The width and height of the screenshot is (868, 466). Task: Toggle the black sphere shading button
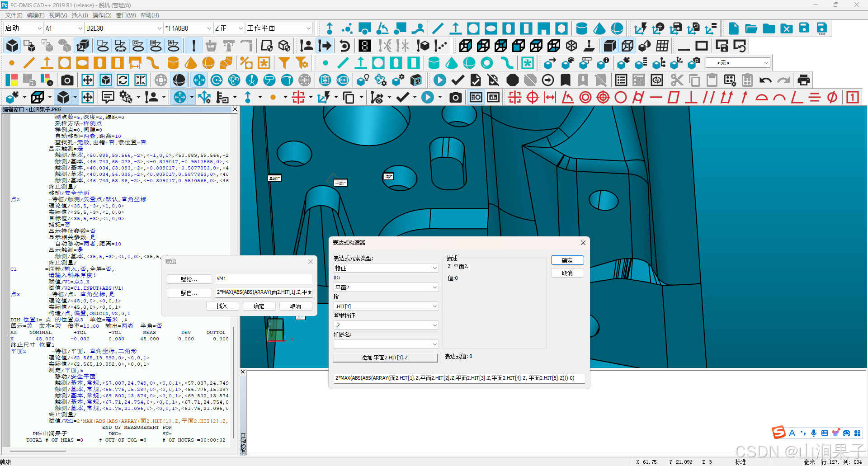[x=179, y=80]
